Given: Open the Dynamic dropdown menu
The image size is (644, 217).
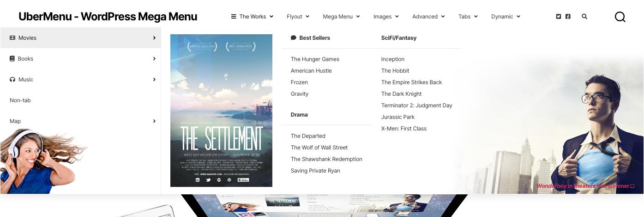Looking at the screenshot, I should 506,17.
